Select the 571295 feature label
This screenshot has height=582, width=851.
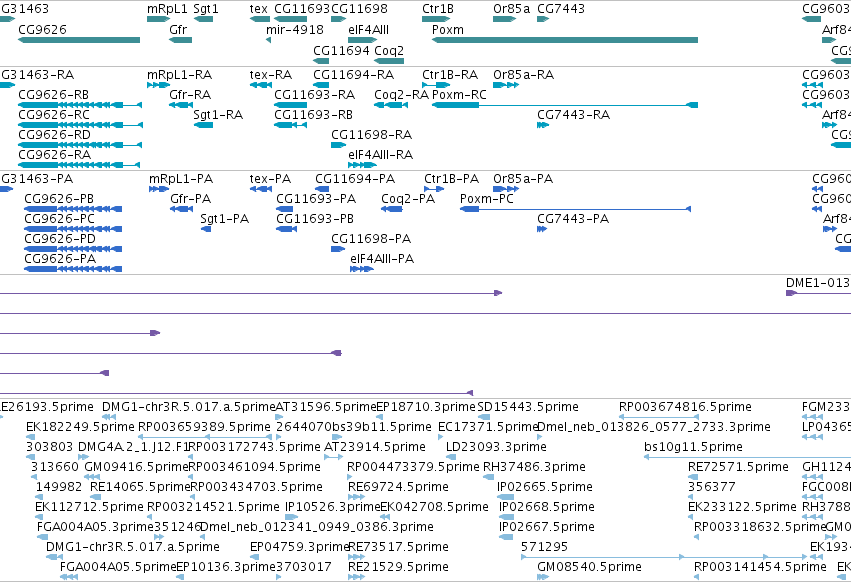(x=544, y=547)
